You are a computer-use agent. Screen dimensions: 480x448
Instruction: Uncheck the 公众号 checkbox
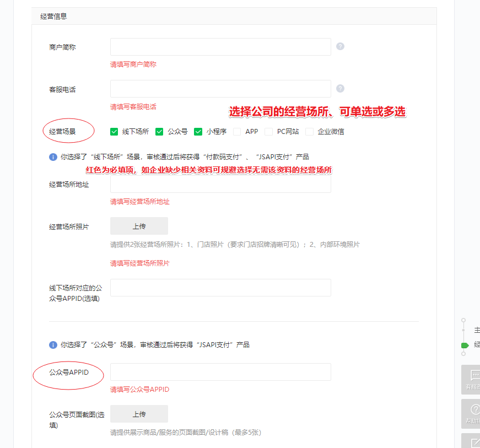(x=159, y=132)
